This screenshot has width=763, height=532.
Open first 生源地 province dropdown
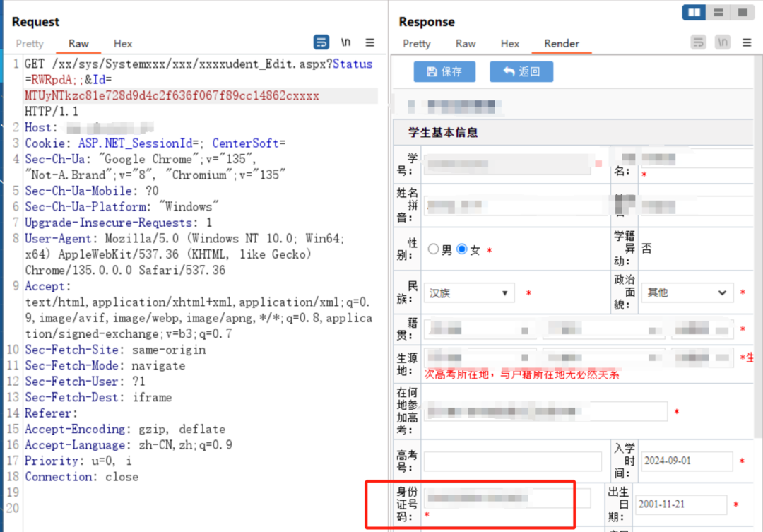pyautogui.click(x=480, y=357)
